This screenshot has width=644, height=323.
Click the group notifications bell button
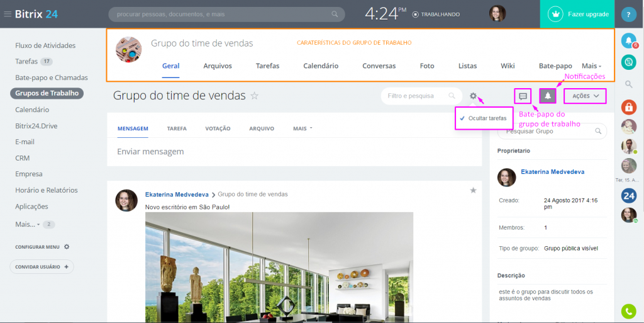[548, 96]
